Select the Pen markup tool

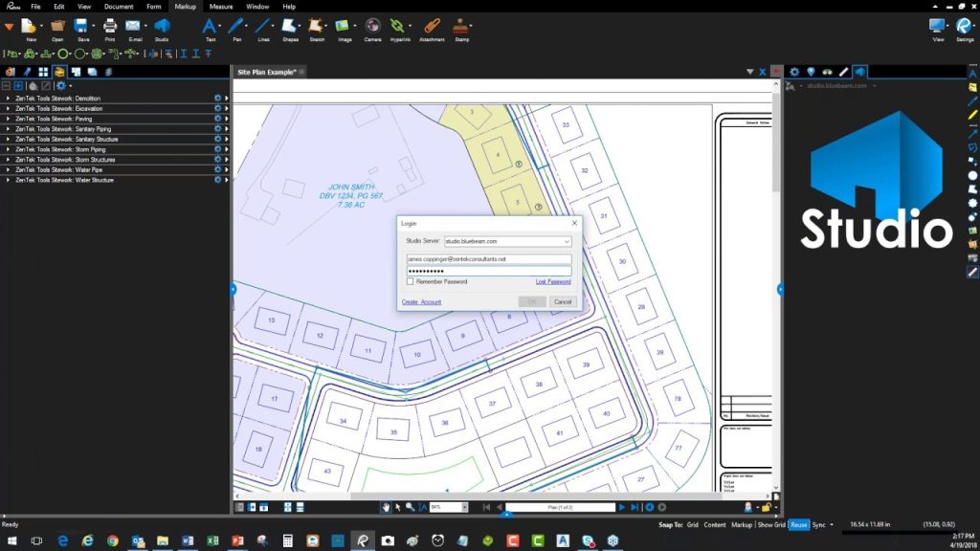coord(236,29)
